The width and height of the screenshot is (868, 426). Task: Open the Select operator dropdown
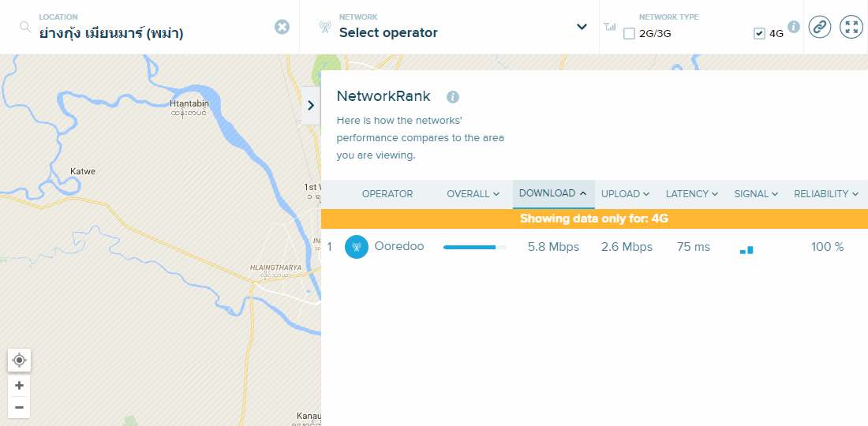point(582,27)
